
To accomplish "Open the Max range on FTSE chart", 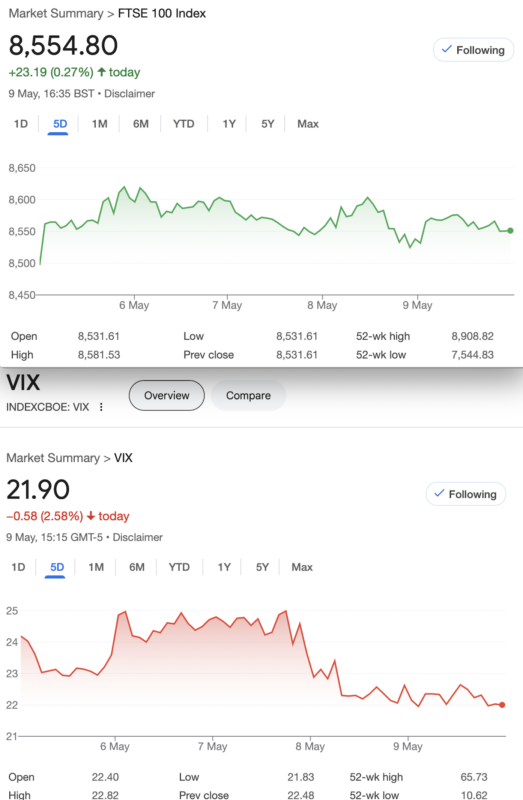I will pyautogui.click(x=308, y=124).
